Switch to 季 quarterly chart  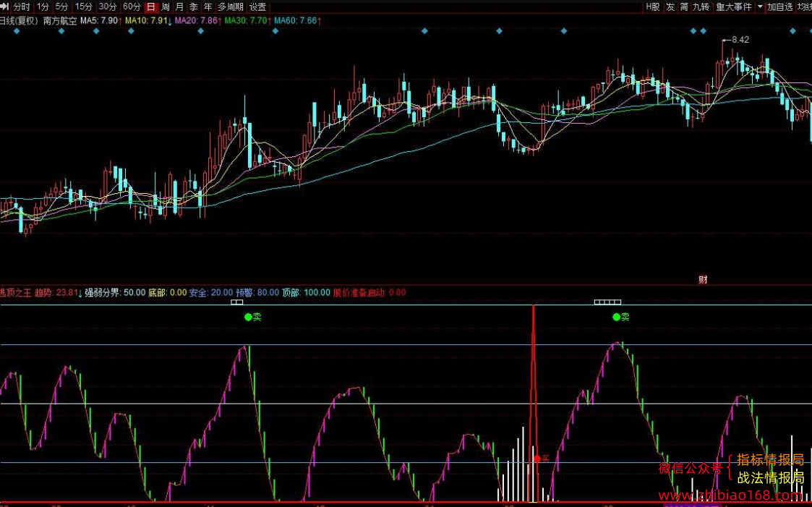pyautogui.click(x=193, y=7)
